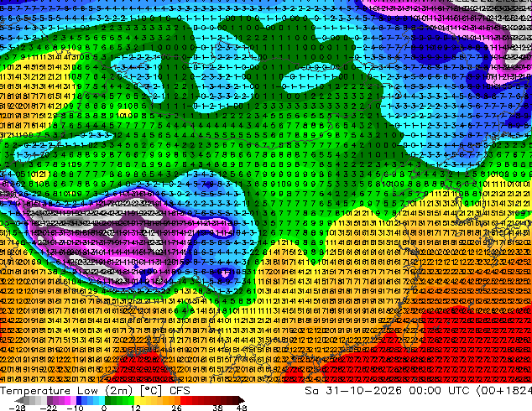Click the 'Sa 31-10-2026 00:00 UTC' timestamp

click(387, 391)
